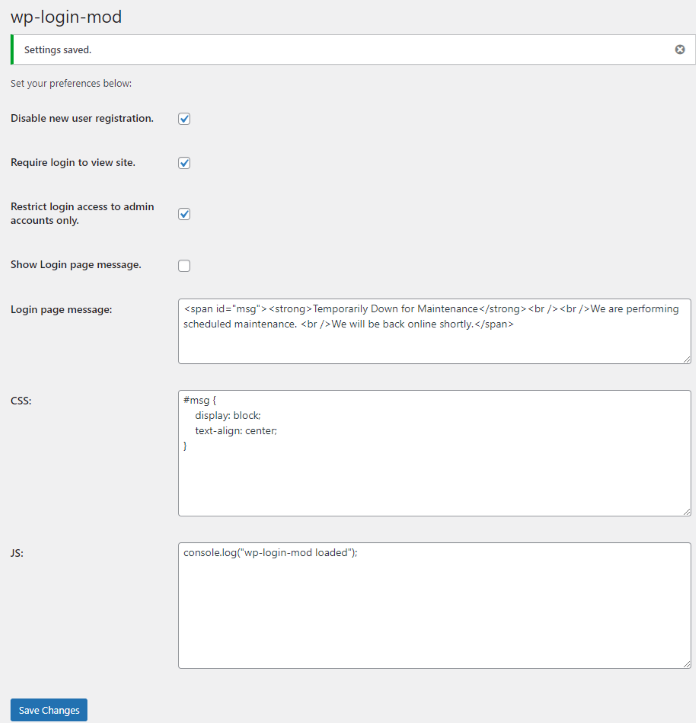696x723 pixels.
Task: Click the wp-login-mod page heading
Action: pos(66,17)
